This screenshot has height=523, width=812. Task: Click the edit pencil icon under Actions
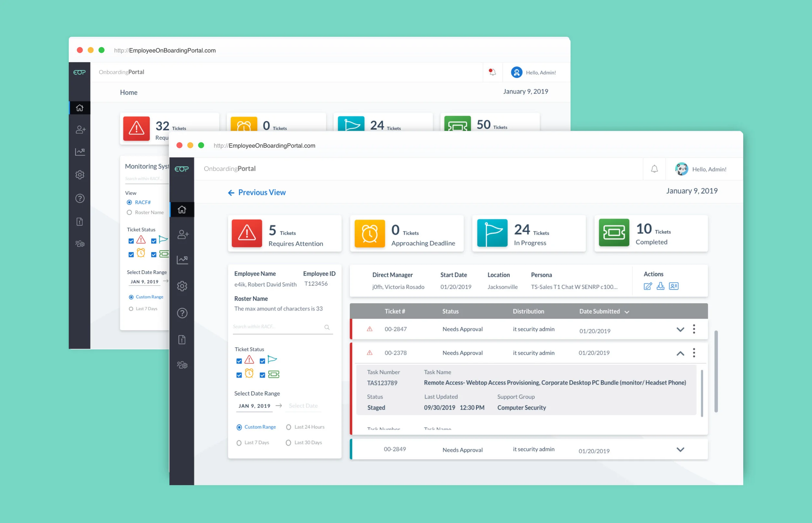(648, 286)
